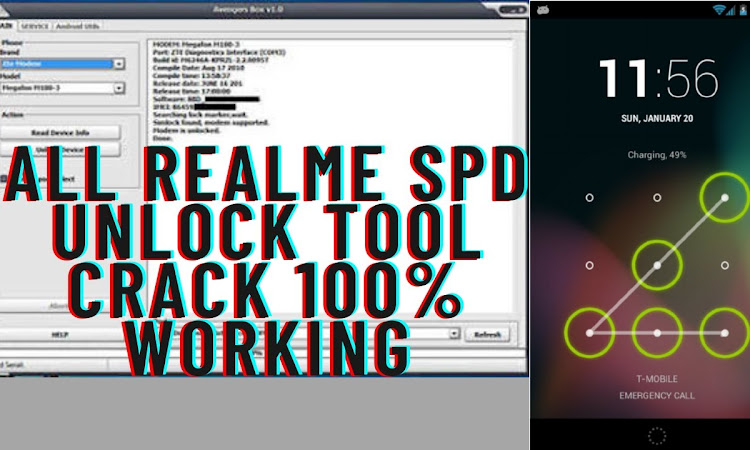The width and height of the screenshot is (750, 450).
Task: Click the HELP button
Action: 60,335
